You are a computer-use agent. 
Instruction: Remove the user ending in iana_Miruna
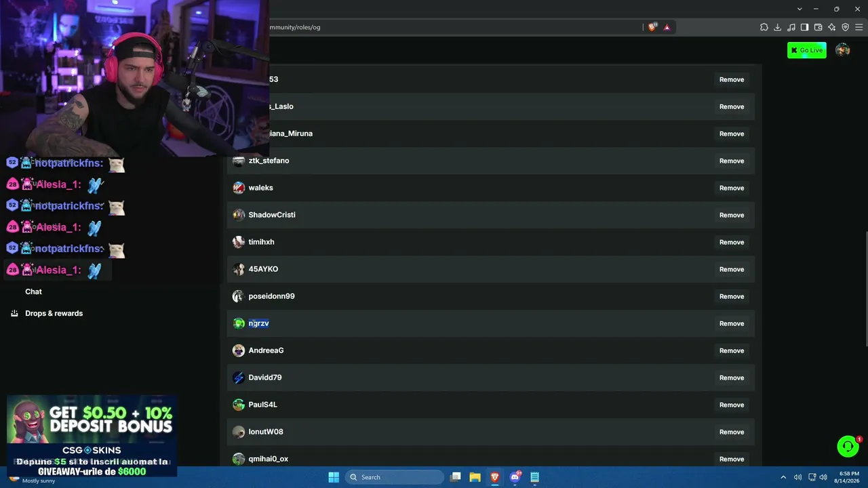[x=732, y=134]
